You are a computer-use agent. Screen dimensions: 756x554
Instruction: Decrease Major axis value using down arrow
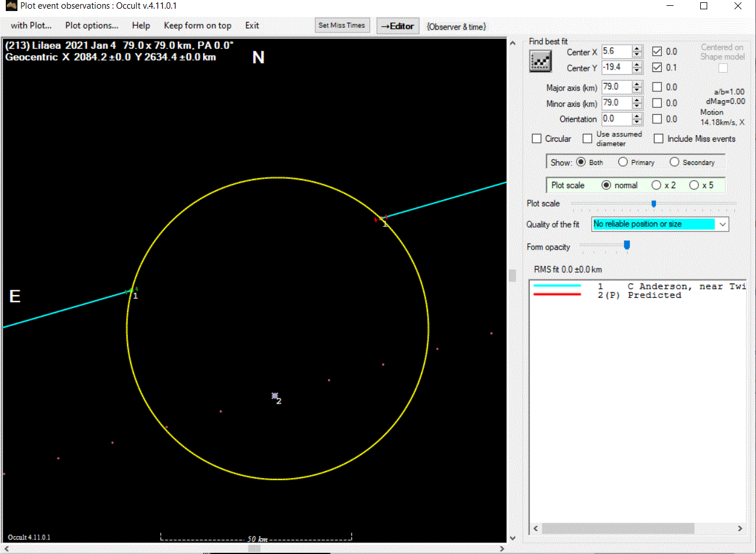(637, 90)
